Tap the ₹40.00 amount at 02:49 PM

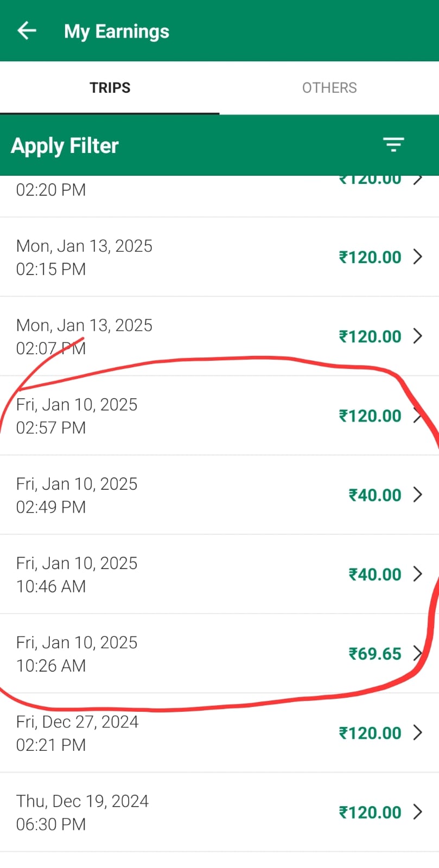point(374,495)
